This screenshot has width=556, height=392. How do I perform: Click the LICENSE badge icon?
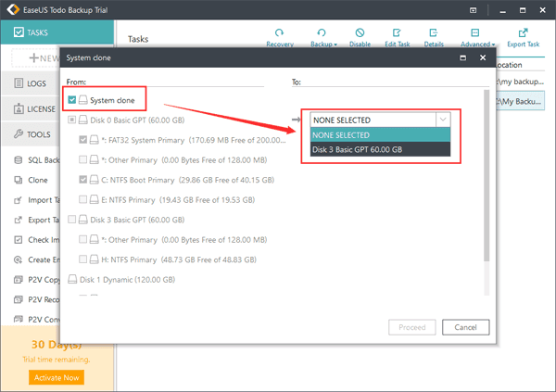[x=19, y=109]
